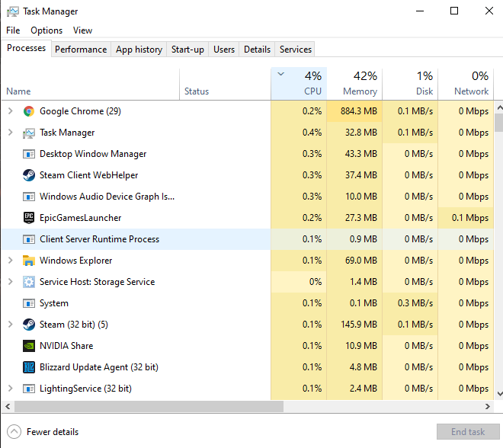Click the Fewer details arrow icon
The width and height of the screenshot is (503, 448).
[x=14, y=432]
